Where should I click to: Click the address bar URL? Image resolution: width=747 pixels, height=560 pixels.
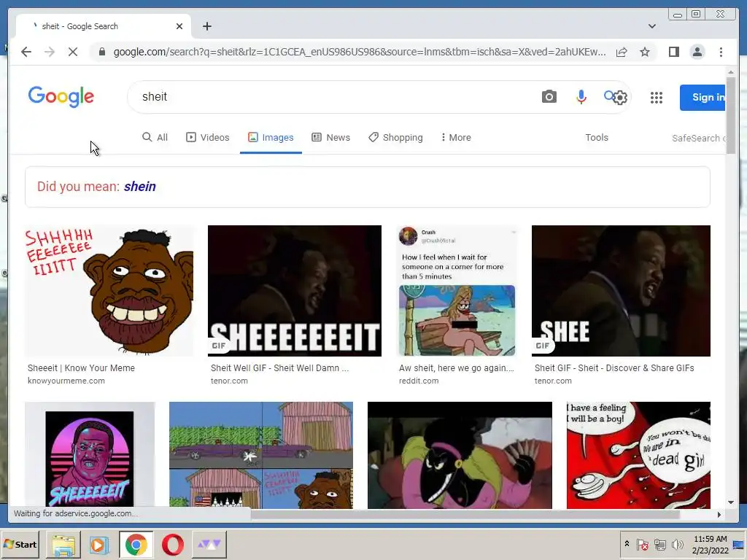click(x=359, y=52)
